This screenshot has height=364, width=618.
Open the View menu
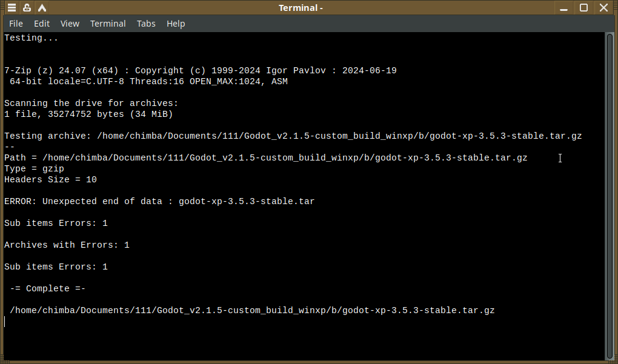tap(70, 24)
